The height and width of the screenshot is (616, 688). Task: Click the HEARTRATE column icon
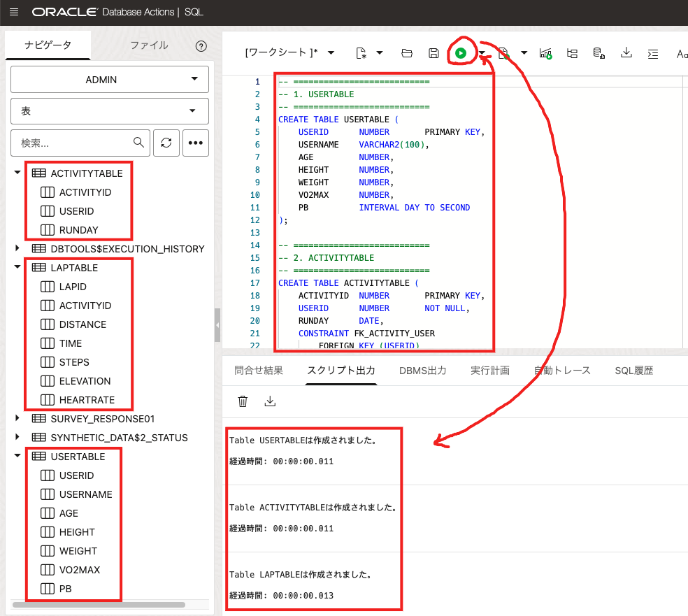coord(48,400)
